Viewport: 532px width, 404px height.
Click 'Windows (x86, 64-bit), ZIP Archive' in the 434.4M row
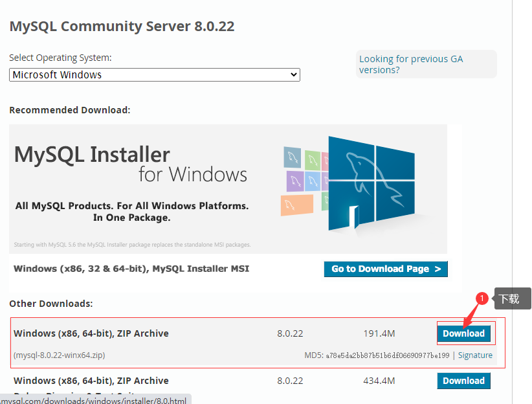[91, 381]
